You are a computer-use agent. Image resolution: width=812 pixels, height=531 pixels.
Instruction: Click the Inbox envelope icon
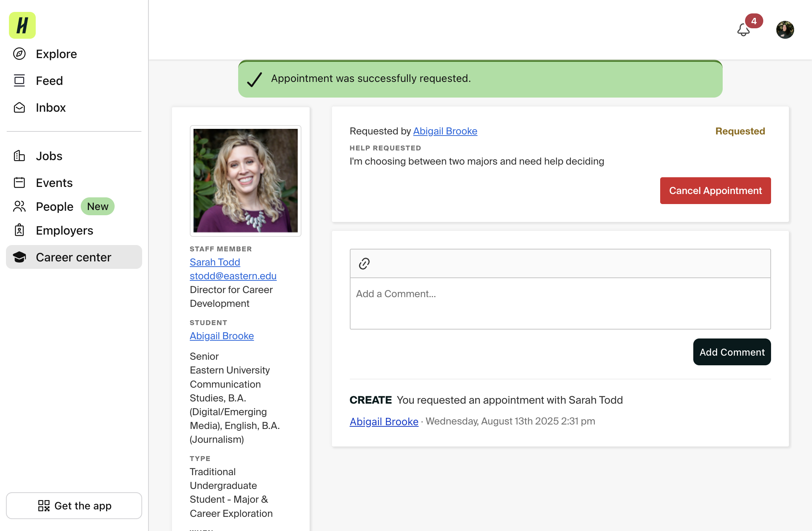[19, 108]
